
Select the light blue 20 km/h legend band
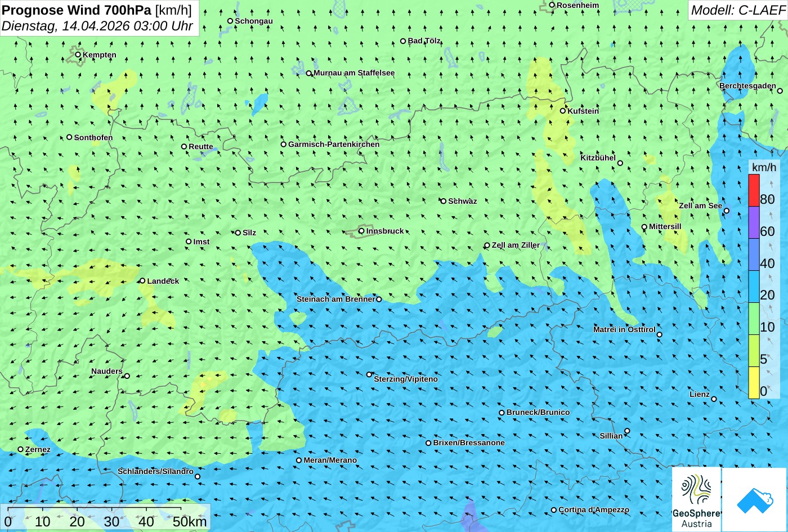point(754,287)
